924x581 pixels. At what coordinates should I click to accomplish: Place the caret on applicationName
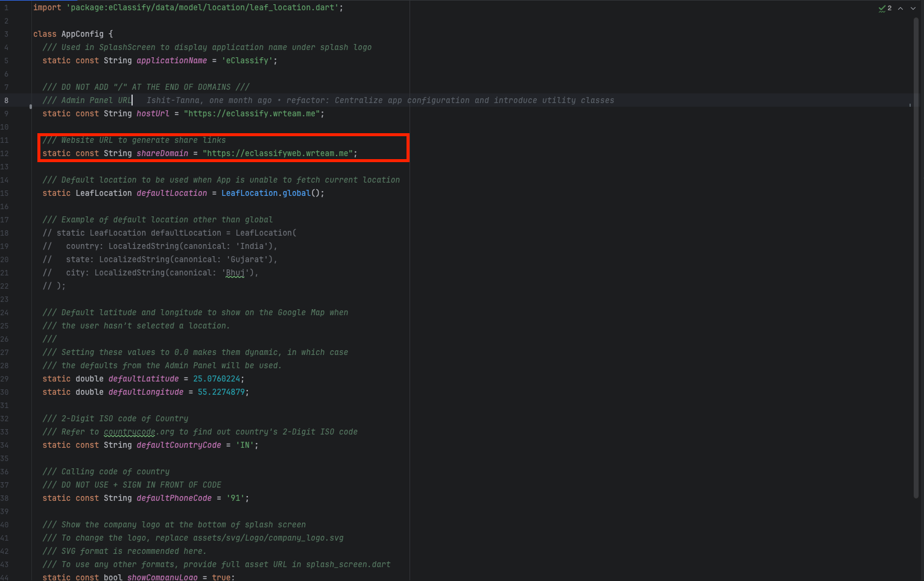(171, 60)
